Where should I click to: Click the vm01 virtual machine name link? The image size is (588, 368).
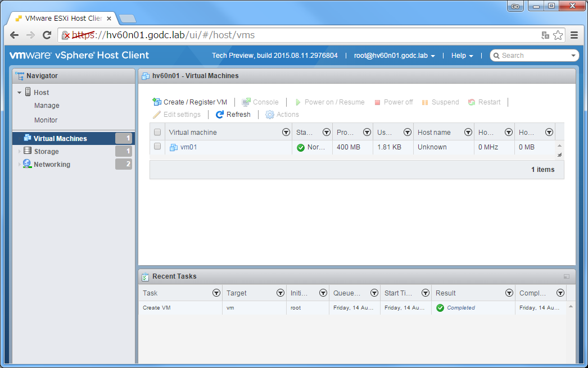point(189,147)
